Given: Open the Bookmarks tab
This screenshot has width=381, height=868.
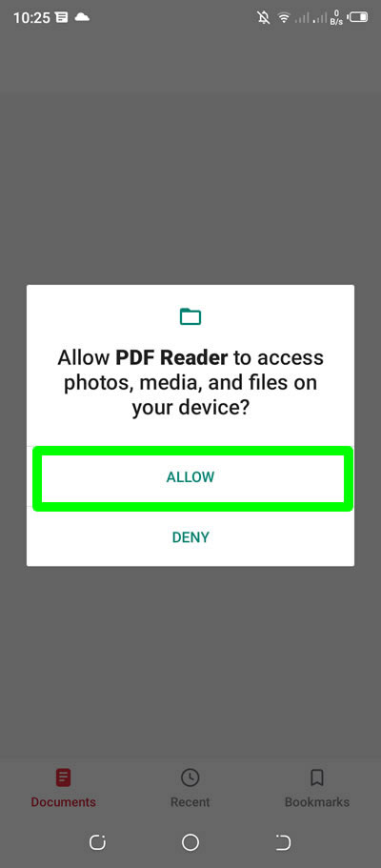Looking at the screenshot, I should click(317, 787).
